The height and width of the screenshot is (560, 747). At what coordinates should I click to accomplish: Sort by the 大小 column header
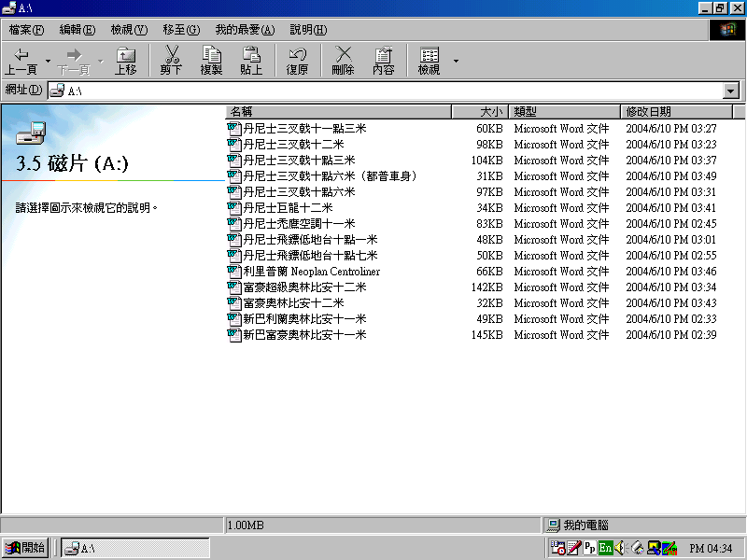480,112
